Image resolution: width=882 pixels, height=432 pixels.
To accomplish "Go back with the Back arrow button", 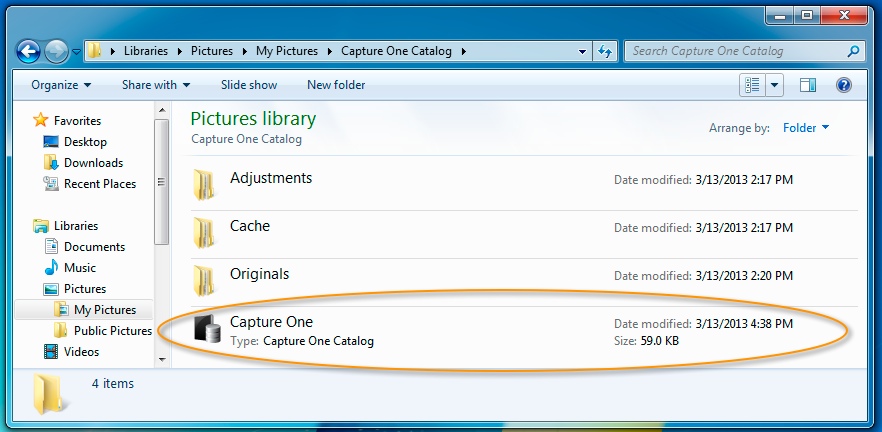I will (x=28, y=52).
